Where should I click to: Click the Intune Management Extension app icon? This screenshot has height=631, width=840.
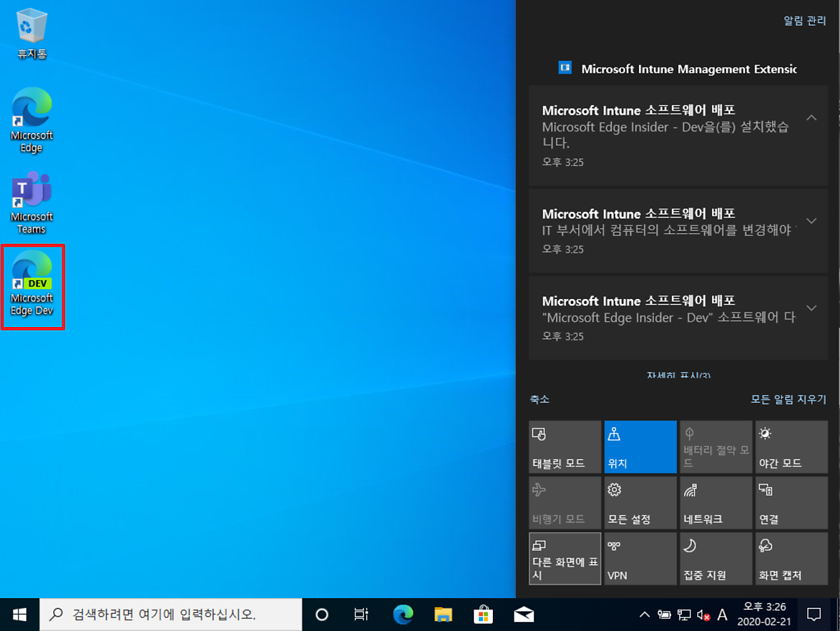tap(565, 68)
